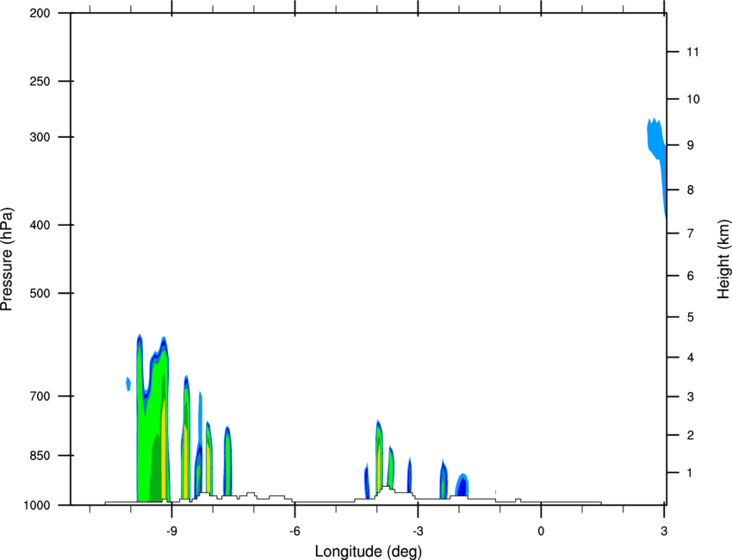
Task: Click the 400 pressure tick label
Action: pos(40,225)
